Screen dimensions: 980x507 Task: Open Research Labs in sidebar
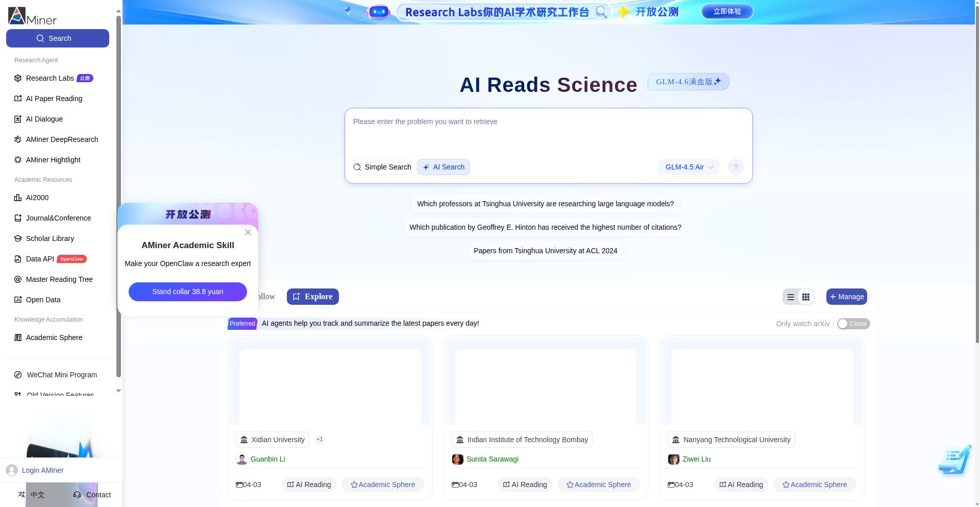[x=50, y=78]
